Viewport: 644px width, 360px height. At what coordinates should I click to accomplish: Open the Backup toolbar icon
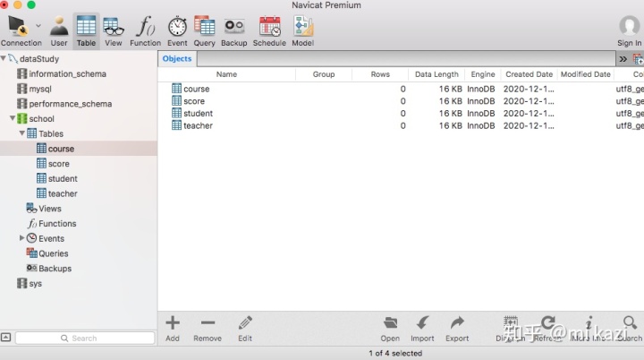234,30
